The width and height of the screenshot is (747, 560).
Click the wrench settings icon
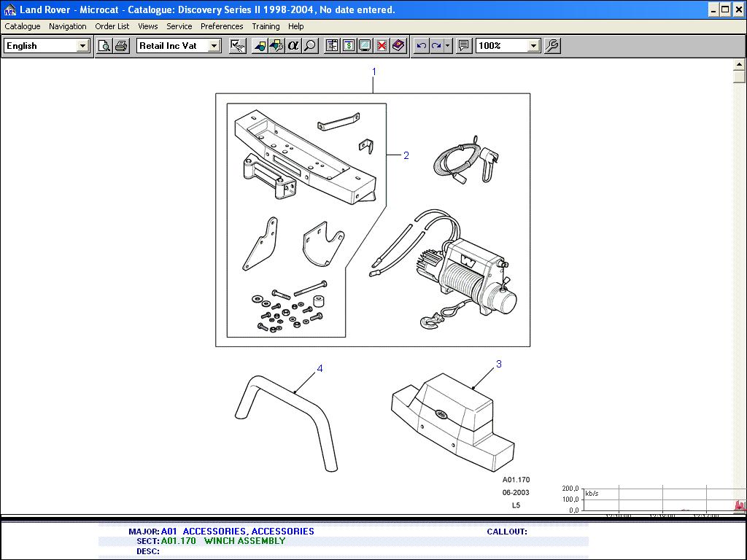552,45
